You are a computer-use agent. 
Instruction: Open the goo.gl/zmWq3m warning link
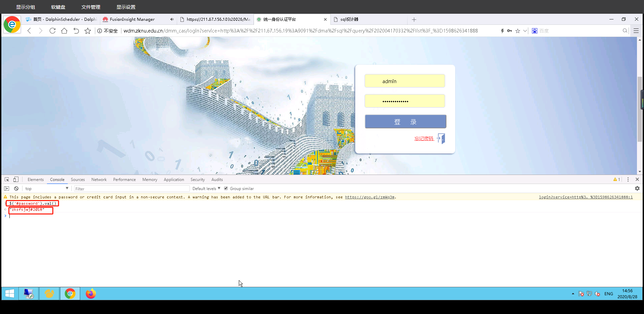click(x=370, y=197)
